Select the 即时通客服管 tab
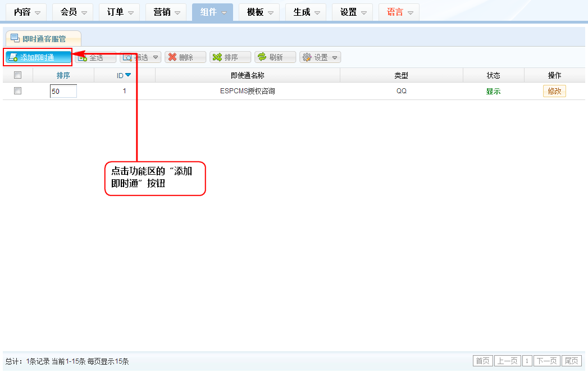Screen dimensions: 588x372 44,39
